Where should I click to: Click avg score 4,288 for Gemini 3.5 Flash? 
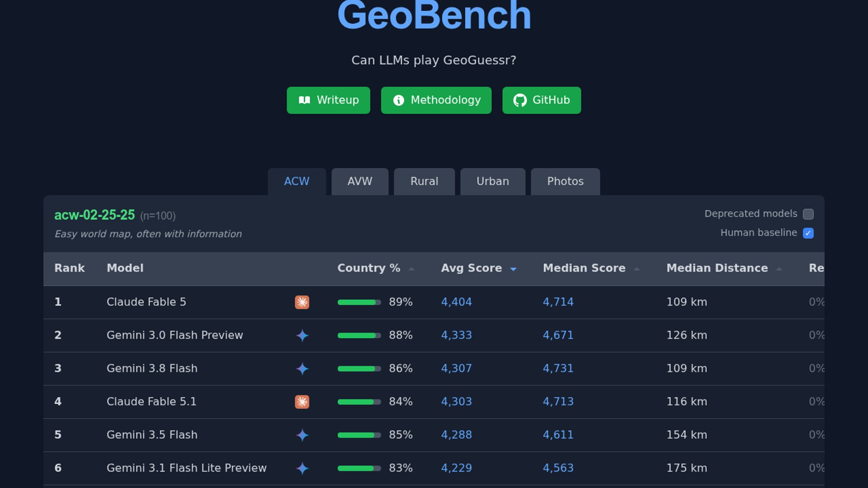coord(456,435)
